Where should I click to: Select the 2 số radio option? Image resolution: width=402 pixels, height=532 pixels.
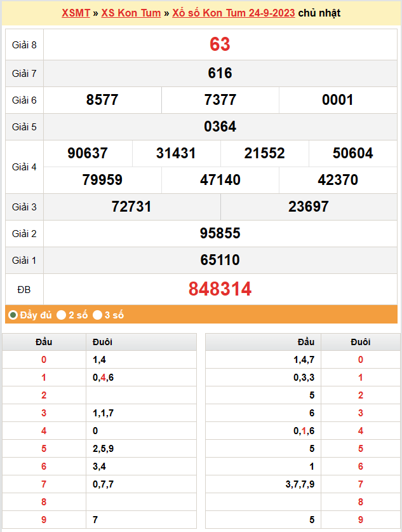pyautogui.click(x=62, y=315)
